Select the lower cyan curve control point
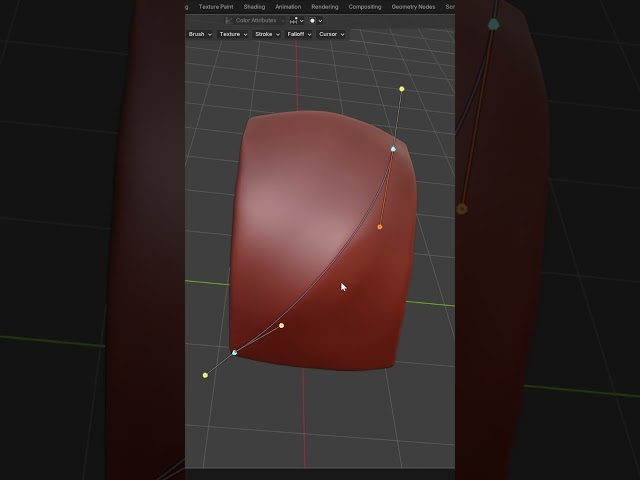Image resolution: width=640 pixels, height=480 pixels. (234, 352)
